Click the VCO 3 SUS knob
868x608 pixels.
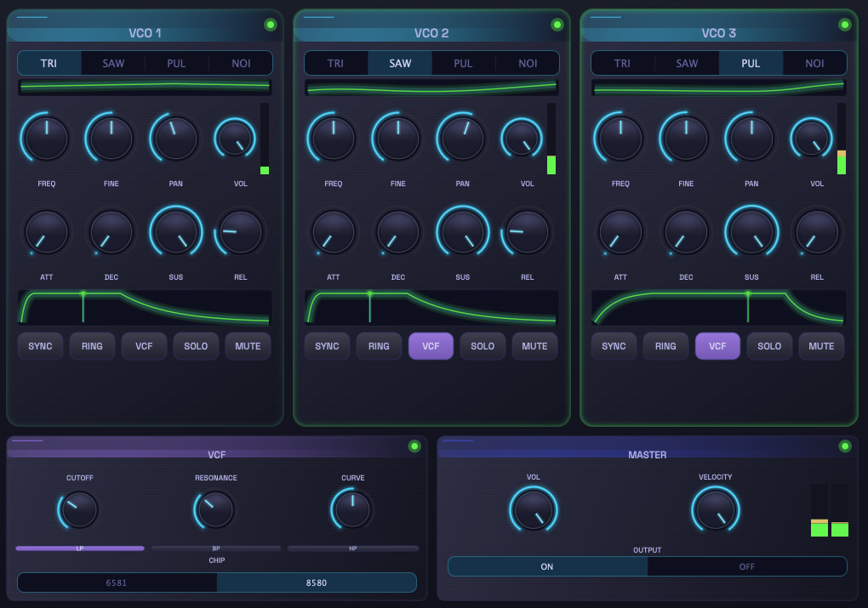pos(751,232)
